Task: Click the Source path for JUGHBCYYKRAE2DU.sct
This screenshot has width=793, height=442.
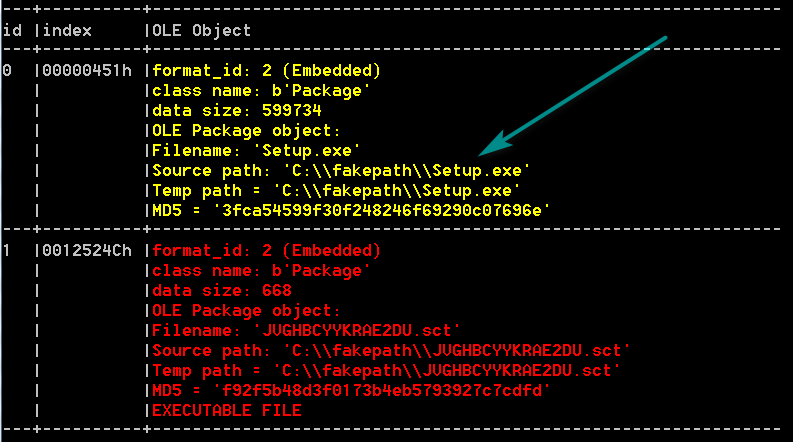Action: (389, 350)
